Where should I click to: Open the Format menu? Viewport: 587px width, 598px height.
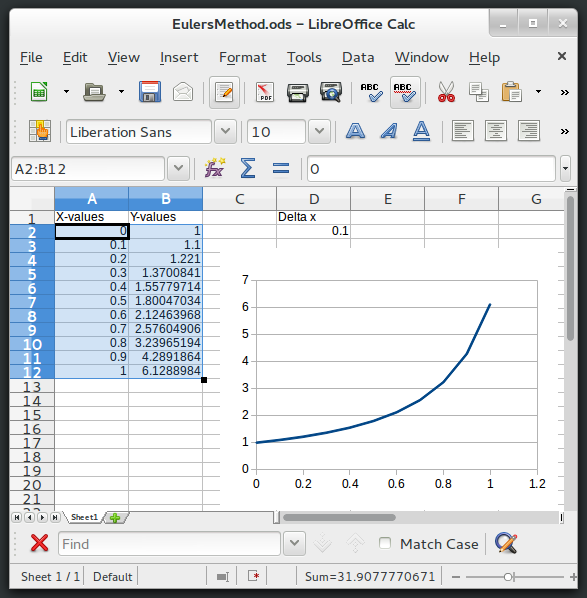242,58
